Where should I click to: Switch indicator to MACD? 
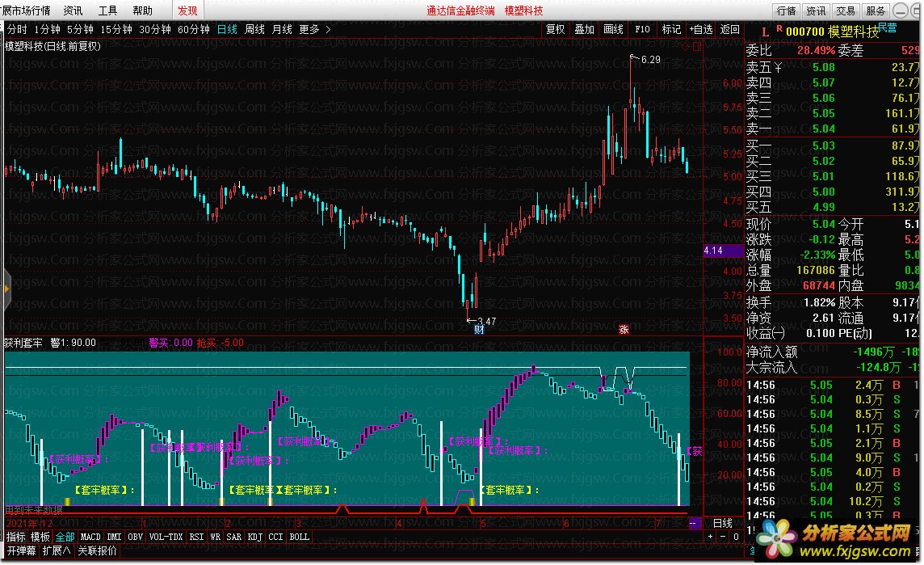point(90,537)
